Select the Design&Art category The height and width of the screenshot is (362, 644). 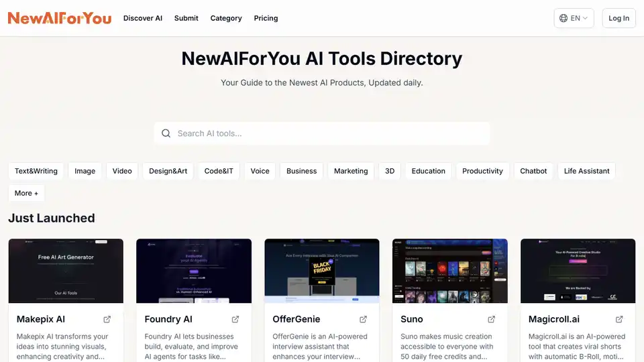(x=168, y=171)
